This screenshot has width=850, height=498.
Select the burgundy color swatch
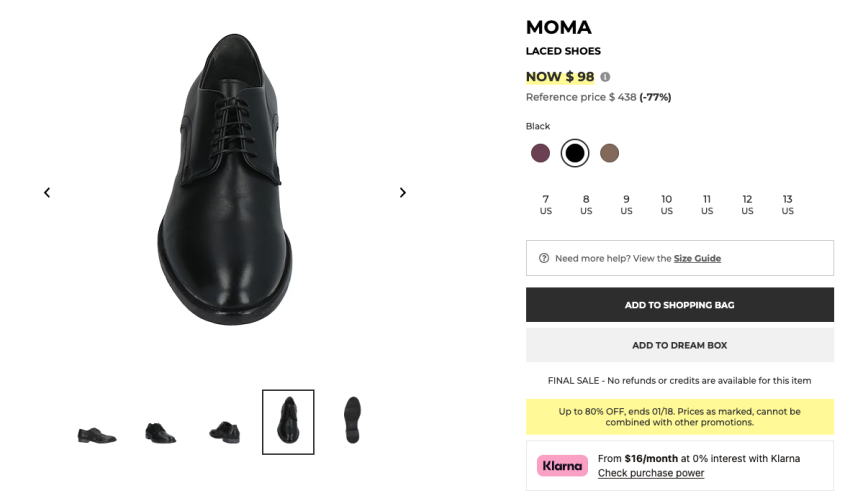tap(540, 153)
